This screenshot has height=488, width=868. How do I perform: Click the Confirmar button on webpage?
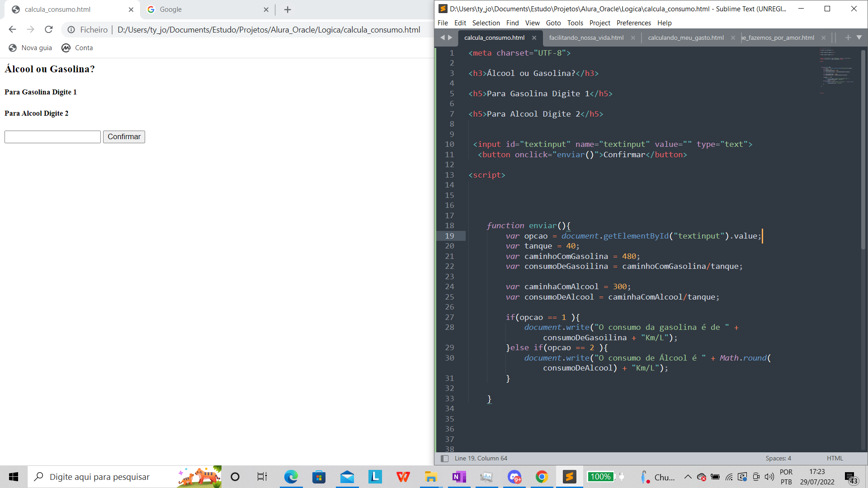pos(124,136)
